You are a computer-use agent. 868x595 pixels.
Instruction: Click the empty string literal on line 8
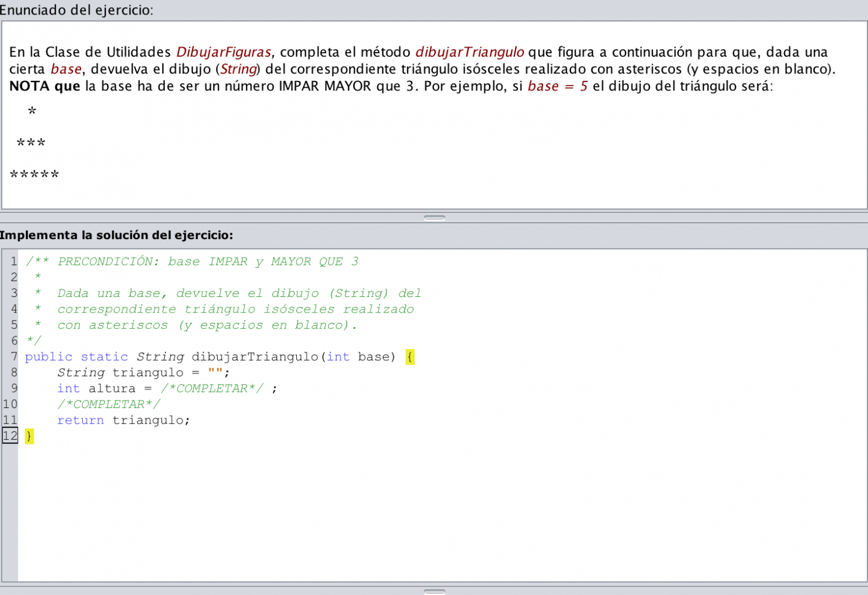pos(215,373)
